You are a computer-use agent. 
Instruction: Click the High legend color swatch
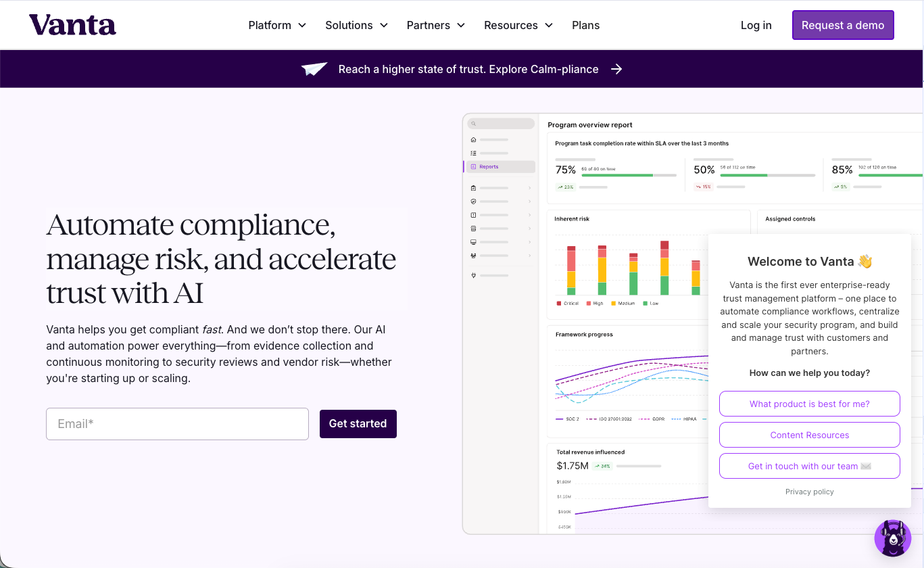coord(589,304)
